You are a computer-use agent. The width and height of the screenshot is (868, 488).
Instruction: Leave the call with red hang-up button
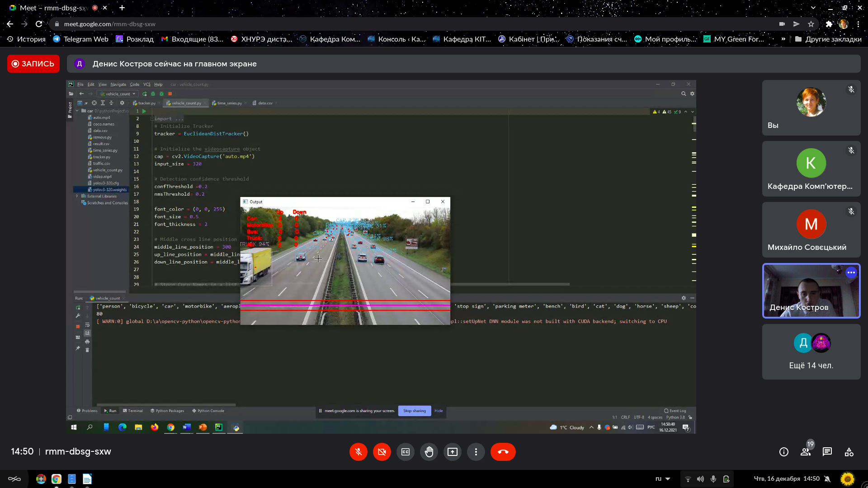[503, 452]
